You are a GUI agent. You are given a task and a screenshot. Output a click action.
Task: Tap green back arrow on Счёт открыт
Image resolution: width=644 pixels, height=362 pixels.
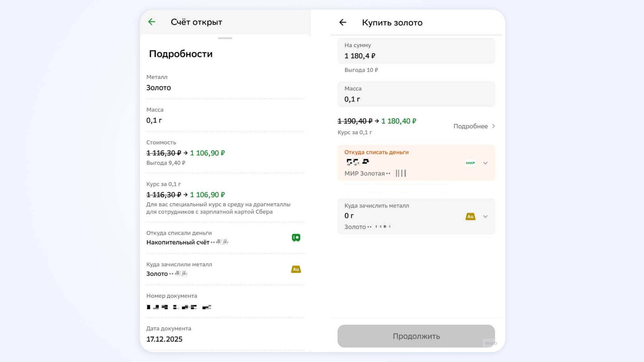(x=152, y=22)
